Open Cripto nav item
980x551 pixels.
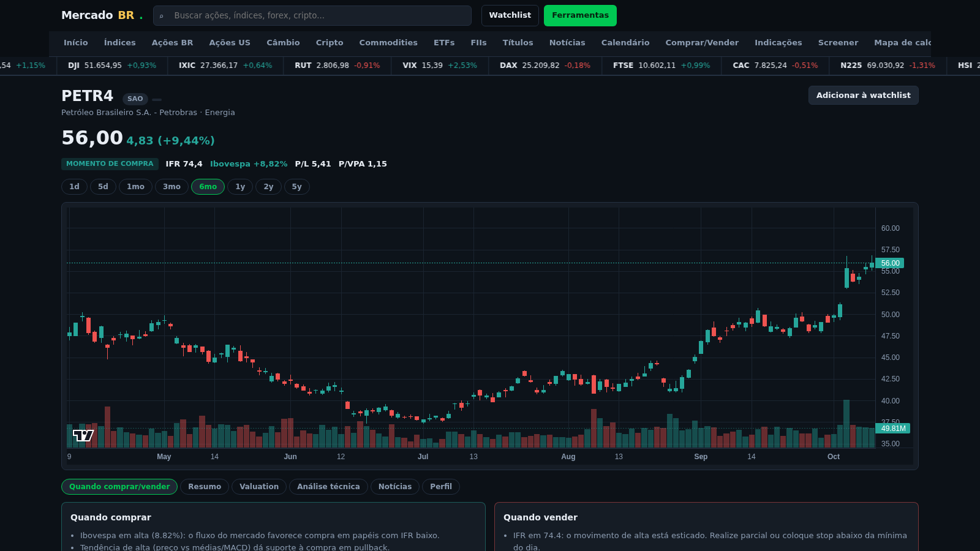(x=330, y=43)
